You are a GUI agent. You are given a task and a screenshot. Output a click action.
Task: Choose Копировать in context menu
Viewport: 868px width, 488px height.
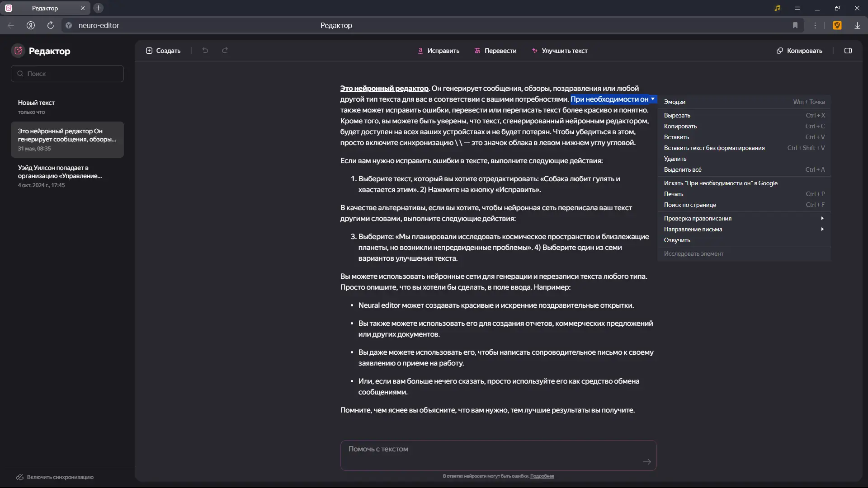pos(680,126)
